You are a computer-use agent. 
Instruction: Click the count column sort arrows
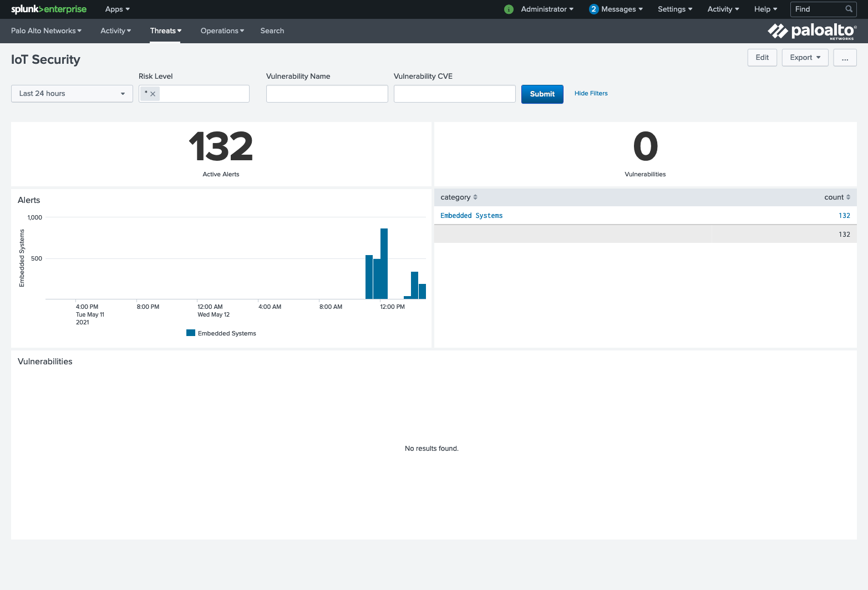point(847,197)
